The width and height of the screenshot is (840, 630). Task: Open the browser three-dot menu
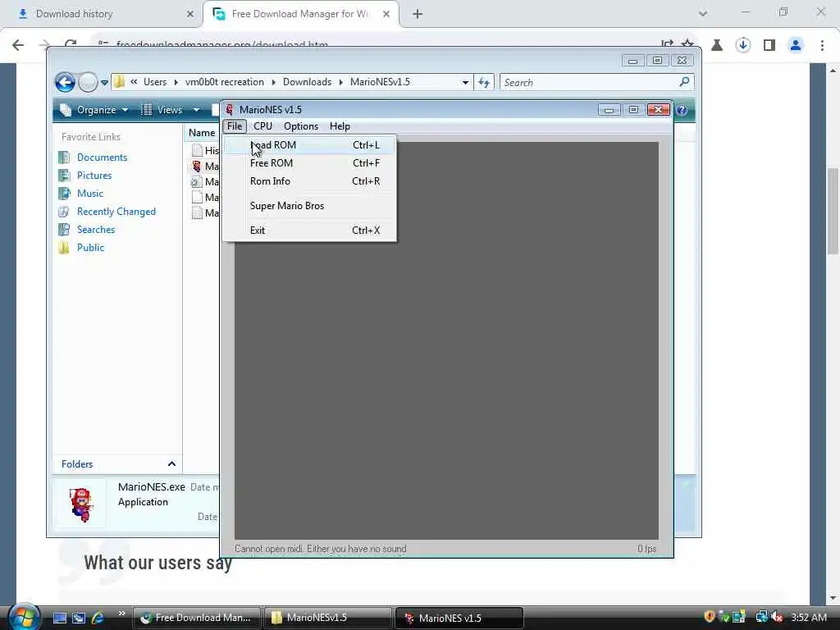(822, 45)
